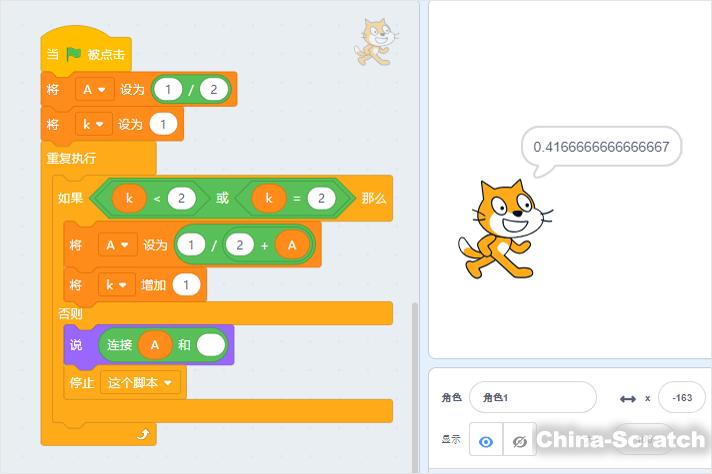Show the sprite using the eye button

[486, 440]
